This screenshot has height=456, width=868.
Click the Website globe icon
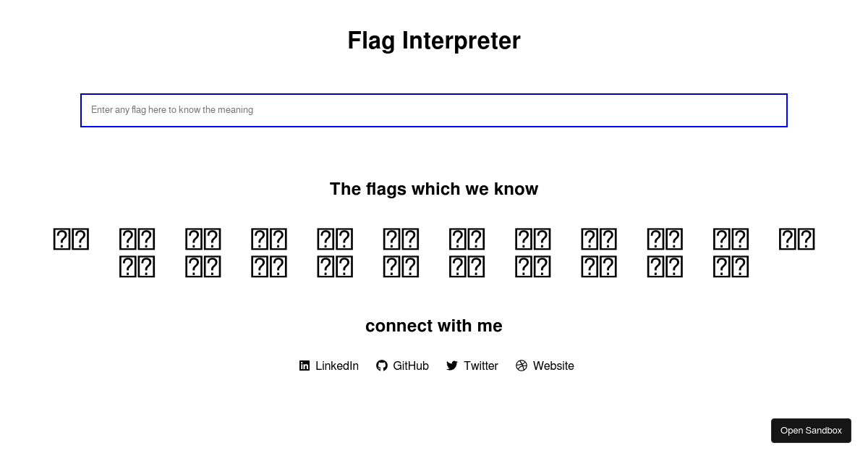click(x=522, y=366)
